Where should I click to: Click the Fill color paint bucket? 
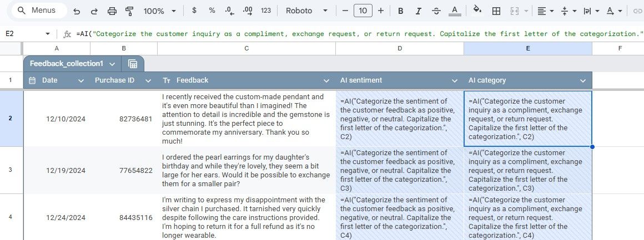coord(477,11)
